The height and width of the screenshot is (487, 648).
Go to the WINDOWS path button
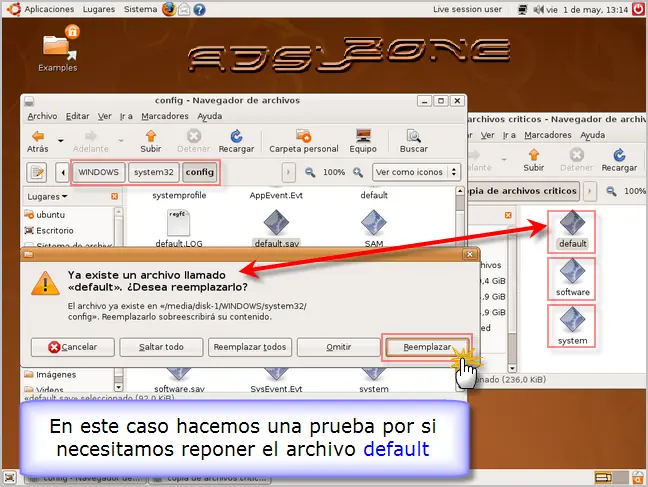tap(98, 172)
